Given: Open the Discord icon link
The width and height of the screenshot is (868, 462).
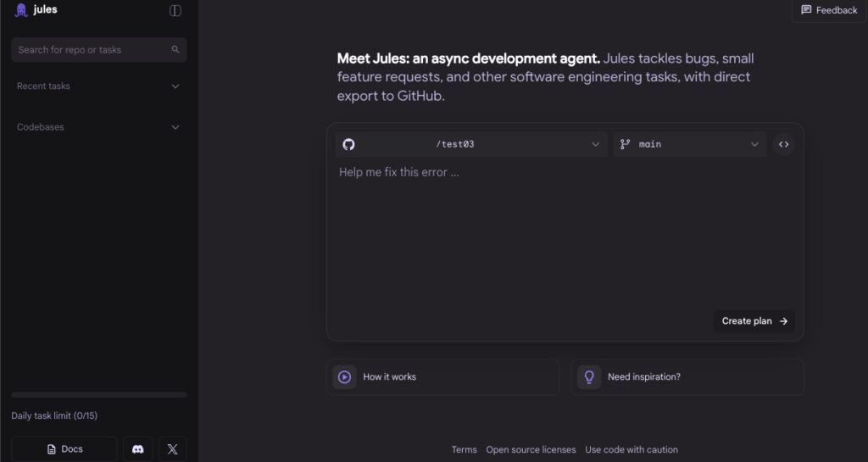Looking at the screenshot, I should pyautogui.click(x=138, y=449).
